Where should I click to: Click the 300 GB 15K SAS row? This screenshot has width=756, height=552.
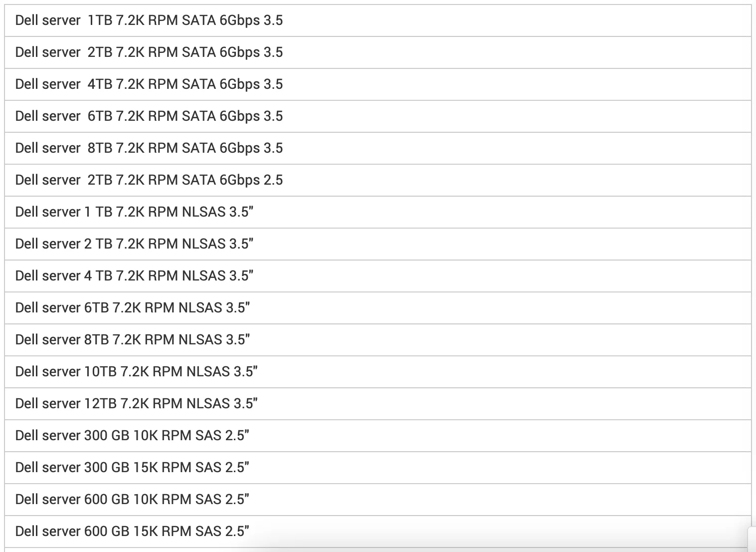click(132, 468)
